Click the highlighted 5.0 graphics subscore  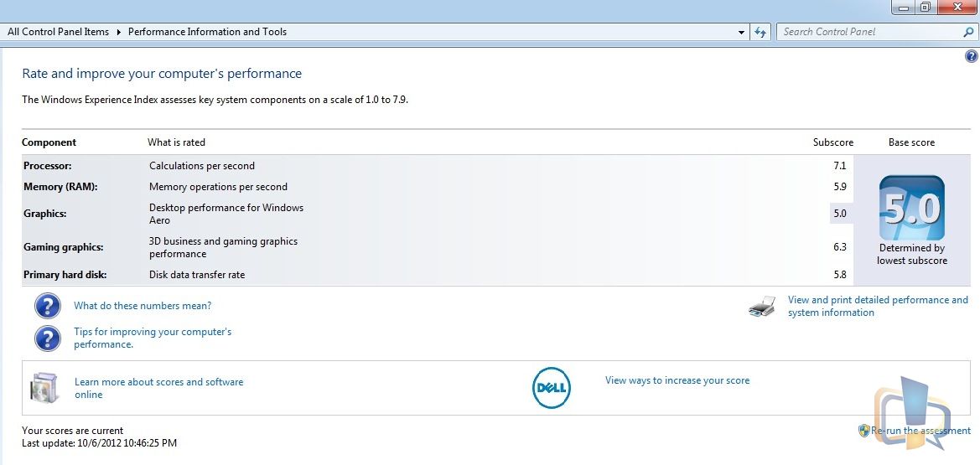tap(840, 213)
